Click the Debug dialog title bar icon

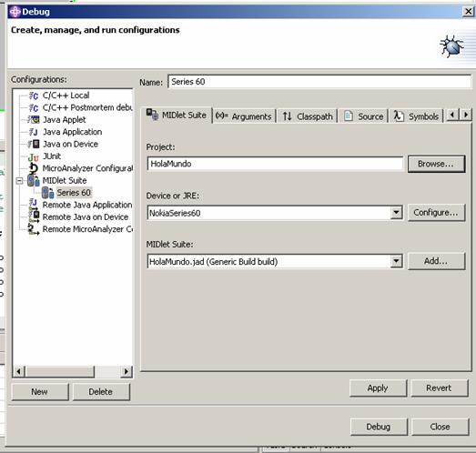pos(15,12)
